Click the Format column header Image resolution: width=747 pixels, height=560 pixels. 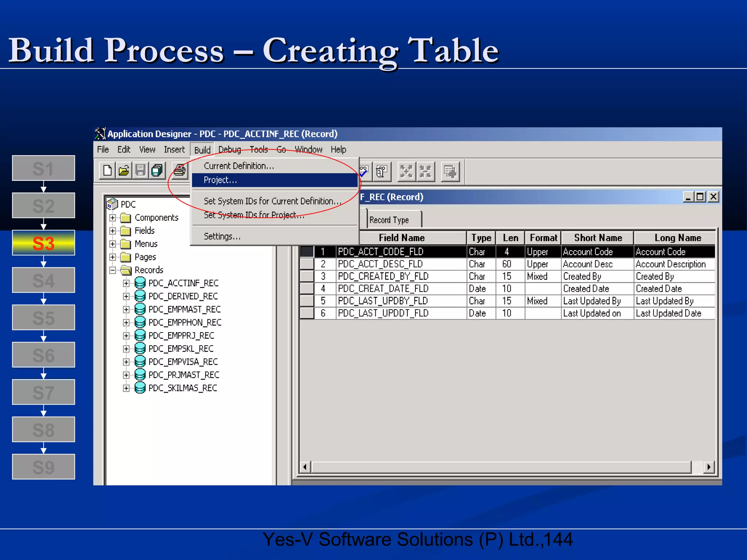(543, 238)
